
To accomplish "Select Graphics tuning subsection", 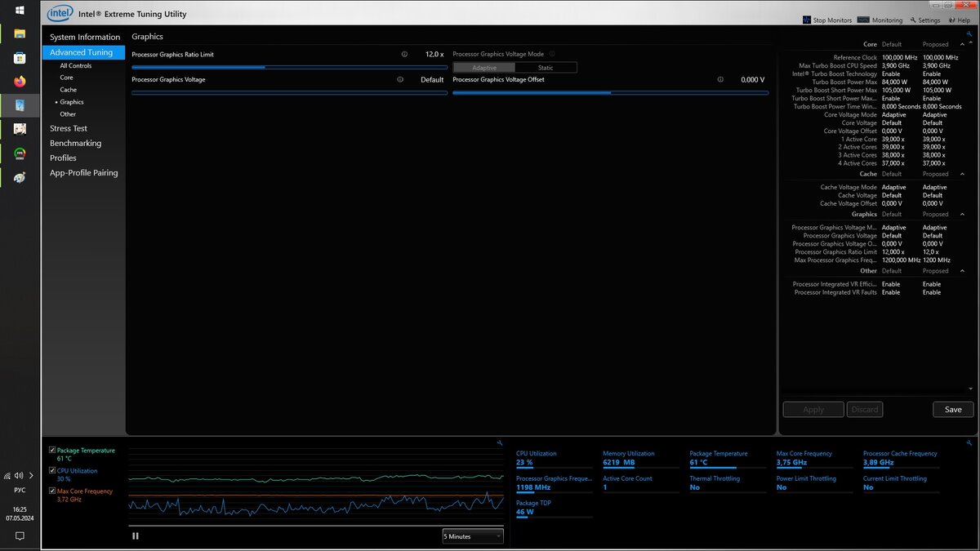I will [x=72, y=102].
